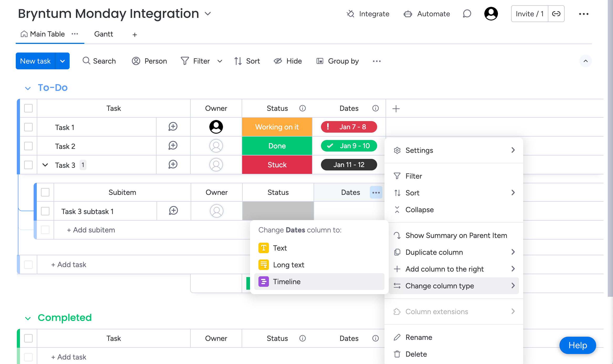The width and height of the screenshot is (613, 364).
Task: Click Add subitem link
Action: pyautogui.click(x=91, y=230)
